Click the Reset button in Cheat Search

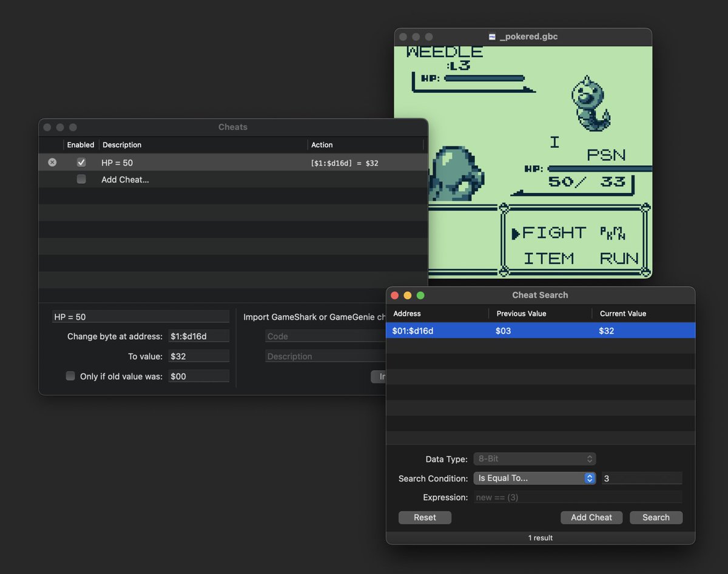425,518
